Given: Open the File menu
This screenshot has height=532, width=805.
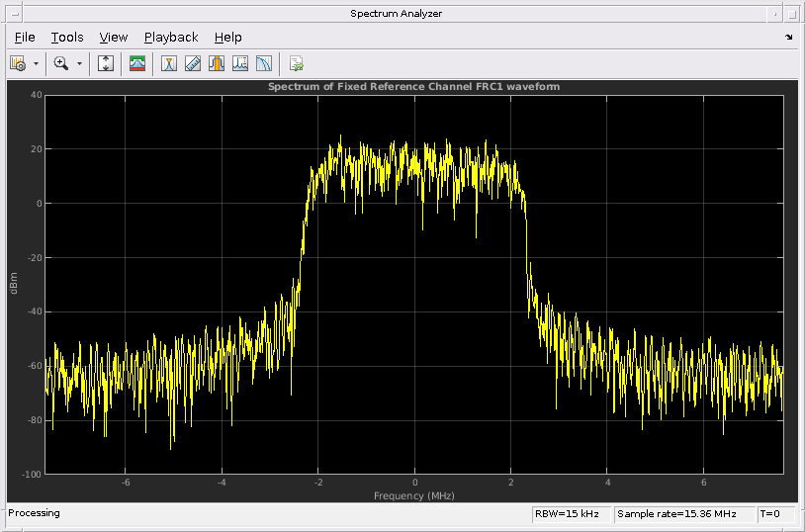Looking at the screenshot, I should [25, 38].
